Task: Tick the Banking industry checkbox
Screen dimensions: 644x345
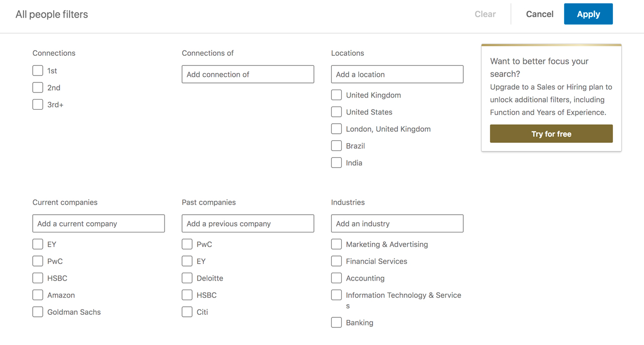Action: click(337, 322)
